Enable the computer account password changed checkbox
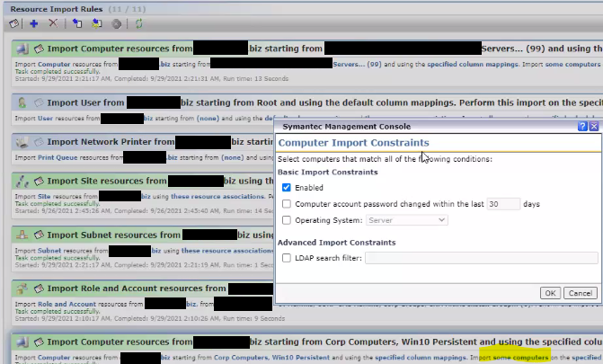 pyautogui.click(x=286, y=204)
